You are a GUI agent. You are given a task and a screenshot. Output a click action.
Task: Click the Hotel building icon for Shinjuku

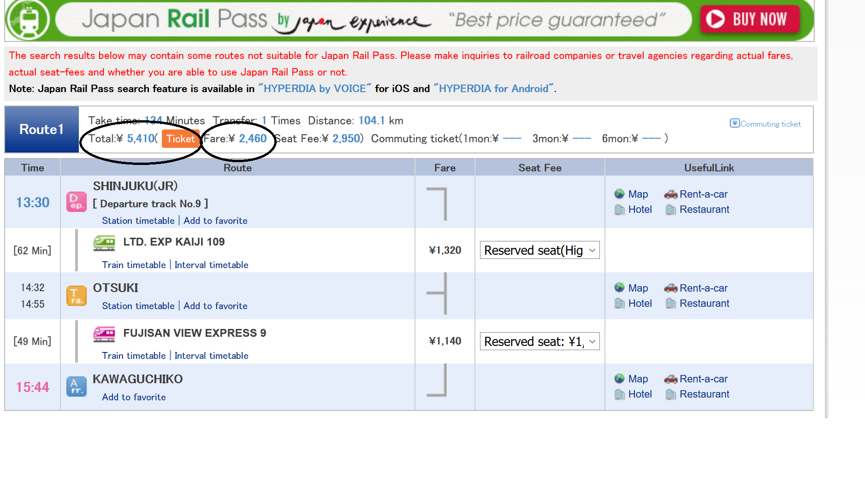click(x=619, y=210)
